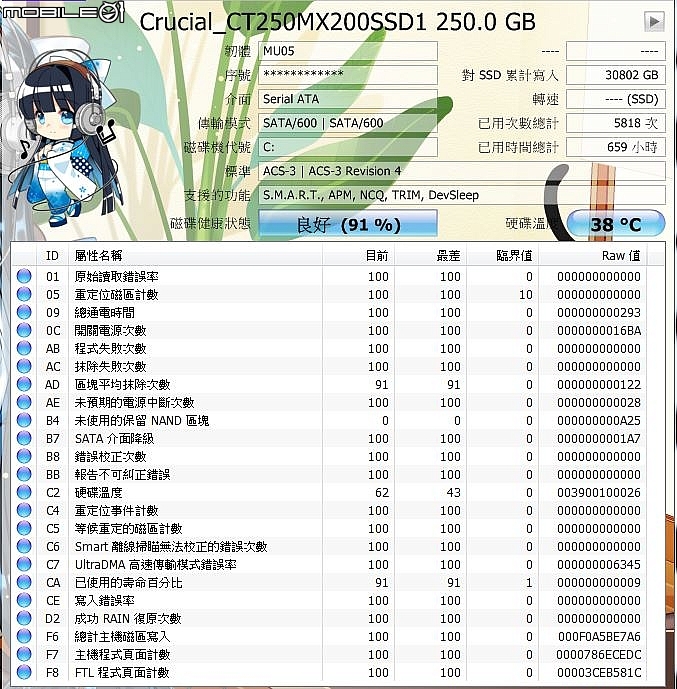The height and width of the screenshot is (689, 677).
Task: Click the status orb in row F8
Action: click(x=24, y=672)
